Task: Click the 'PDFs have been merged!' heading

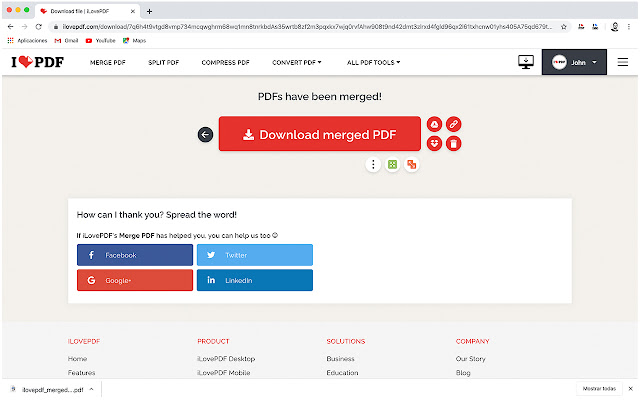Action: point(320,97)
